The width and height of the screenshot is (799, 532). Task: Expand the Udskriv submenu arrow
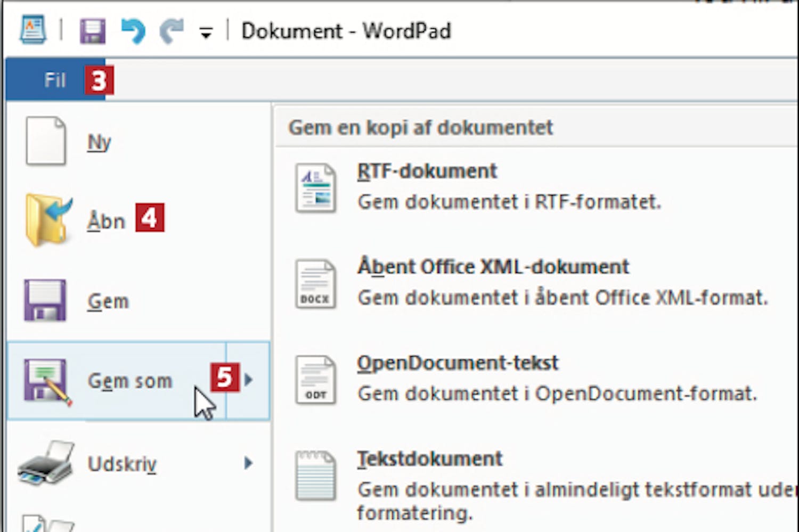click(x=248, y=463)
